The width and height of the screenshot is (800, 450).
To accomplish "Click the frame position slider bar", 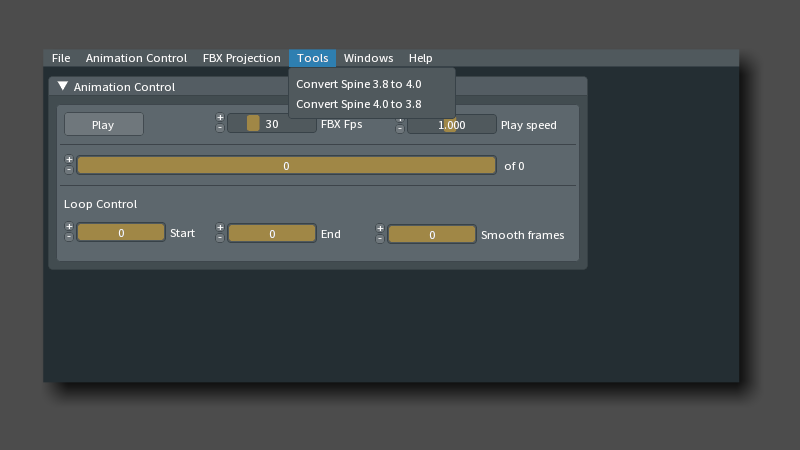I will point(286,166).
